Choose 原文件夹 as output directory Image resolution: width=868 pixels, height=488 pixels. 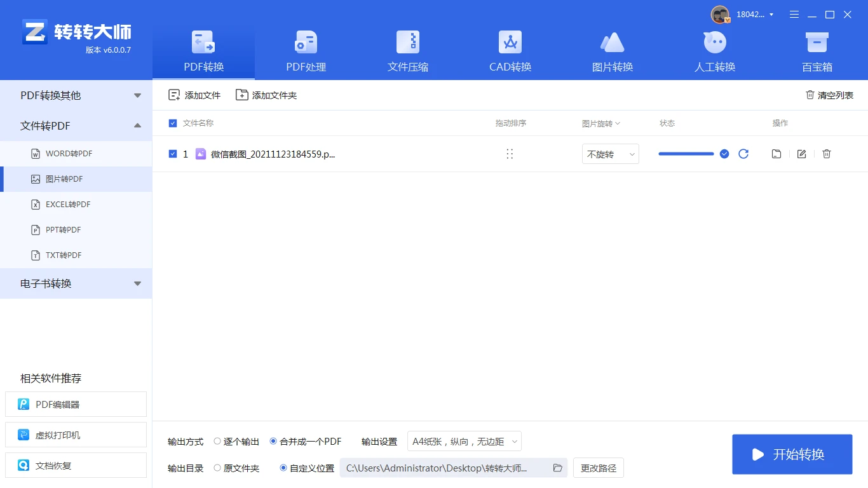(219, 468)
